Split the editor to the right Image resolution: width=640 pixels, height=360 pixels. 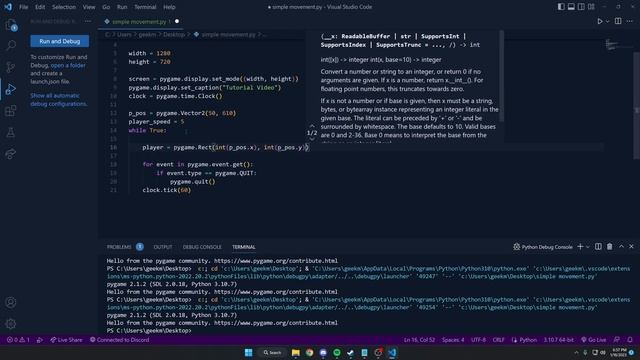[x=618, y=21]
